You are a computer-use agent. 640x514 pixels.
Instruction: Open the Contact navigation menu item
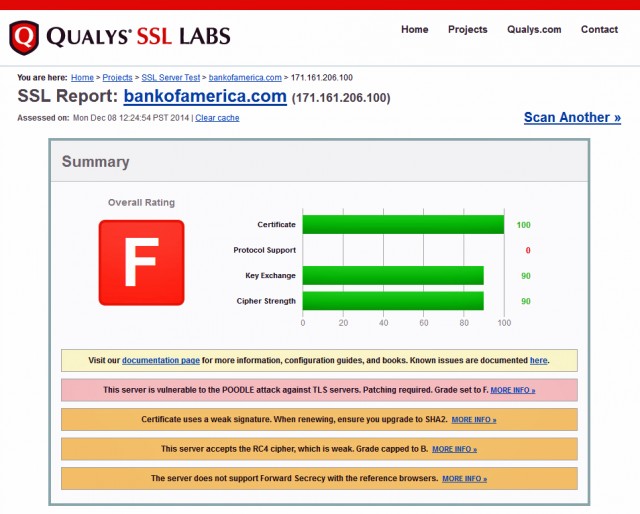click(599, 29)
